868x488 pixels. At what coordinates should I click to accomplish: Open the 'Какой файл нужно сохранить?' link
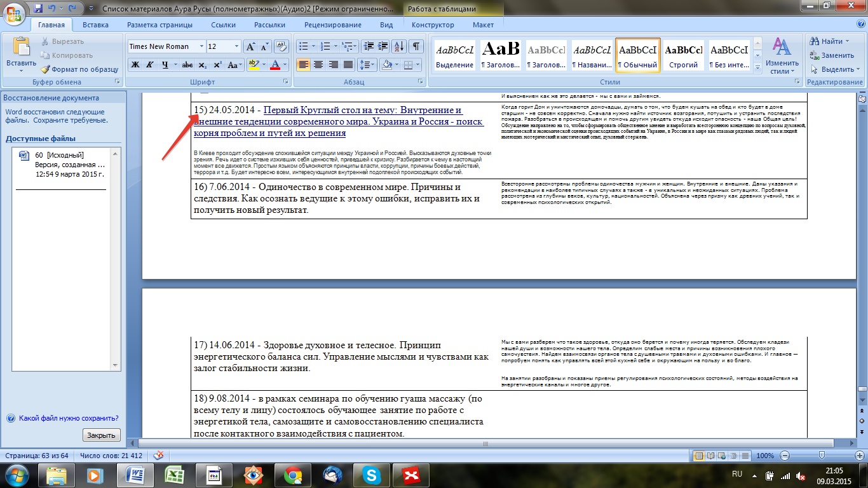69,418
